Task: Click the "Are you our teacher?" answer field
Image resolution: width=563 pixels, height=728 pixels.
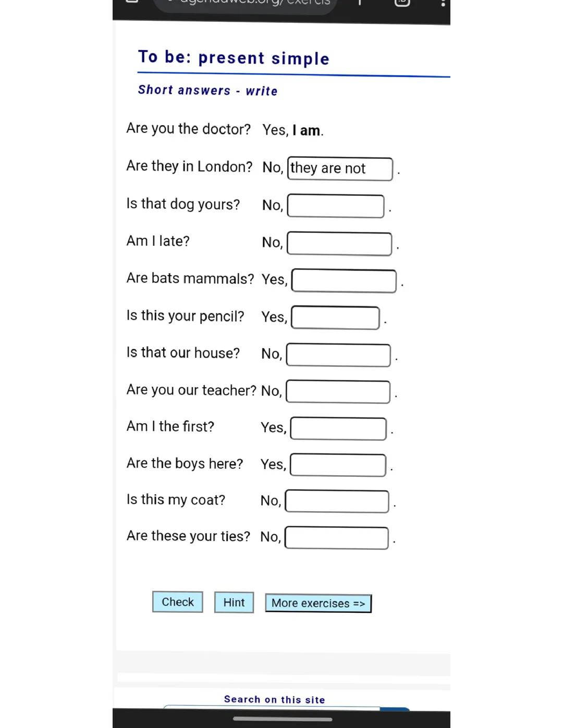Action: click(338, 392)
